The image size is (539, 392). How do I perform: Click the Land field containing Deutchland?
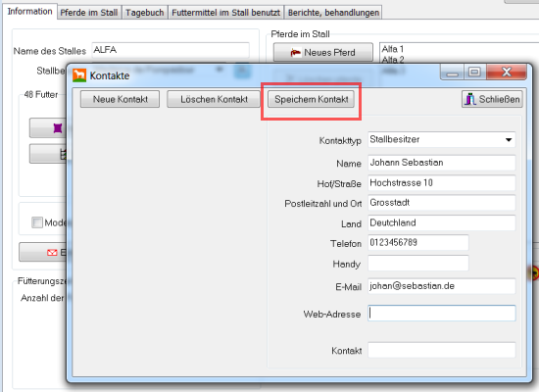pos(441,222)
